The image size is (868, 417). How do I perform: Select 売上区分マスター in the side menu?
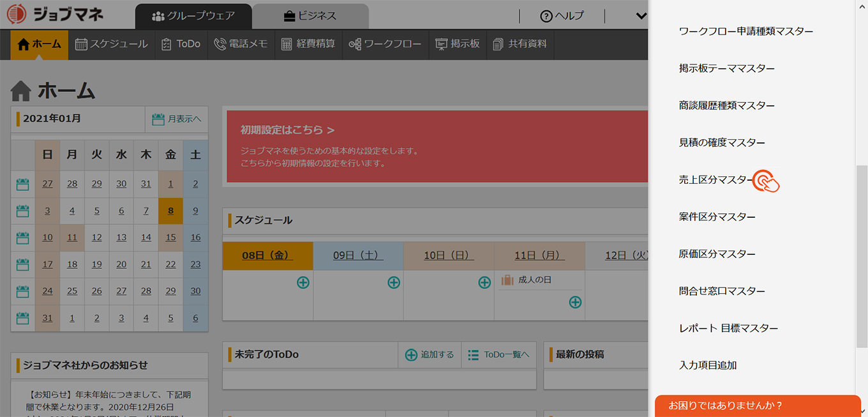pyautogui.click(x=717, y=180)
